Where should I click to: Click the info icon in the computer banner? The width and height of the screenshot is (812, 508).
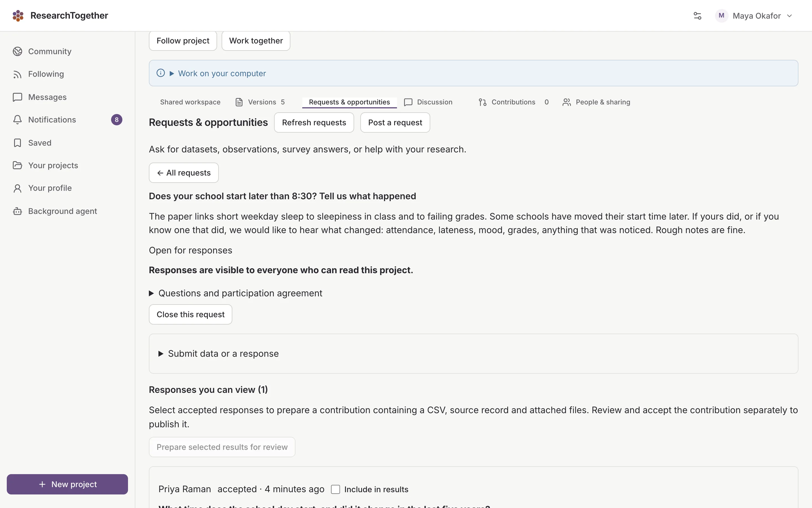pos(161,73)
